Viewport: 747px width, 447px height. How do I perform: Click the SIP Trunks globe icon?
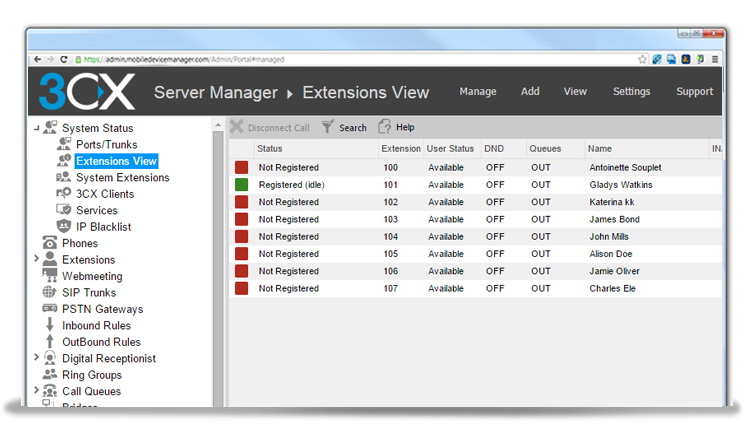coord(49,292)
